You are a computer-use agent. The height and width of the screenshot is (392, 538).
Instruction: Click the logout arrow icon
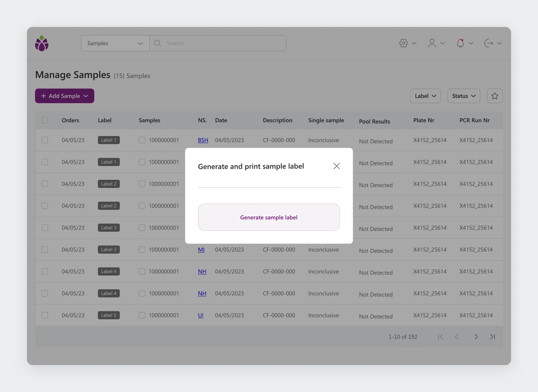(489, 43)
